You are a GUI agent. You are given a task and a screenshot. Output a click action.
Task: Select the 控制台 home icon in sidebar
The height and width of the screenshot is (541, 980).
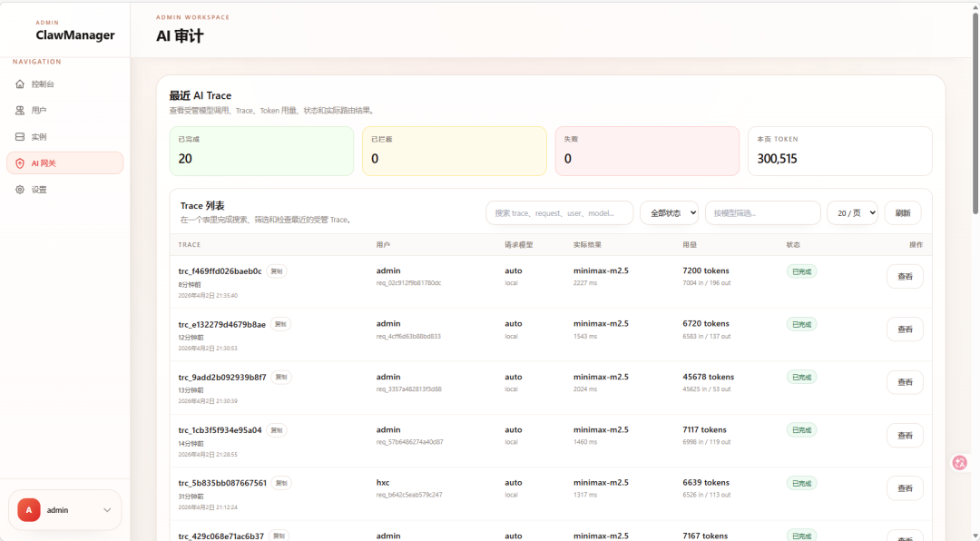click(20, 83)
